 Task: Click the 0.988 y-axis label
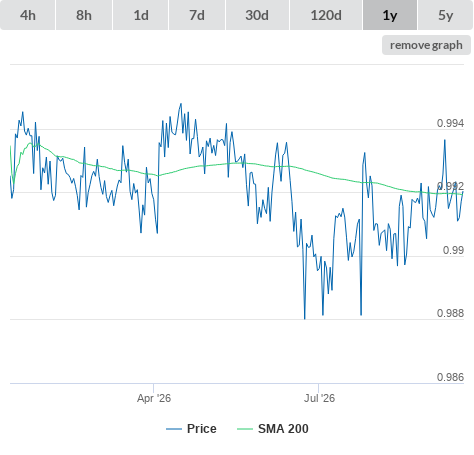click(x=450, y=313)
